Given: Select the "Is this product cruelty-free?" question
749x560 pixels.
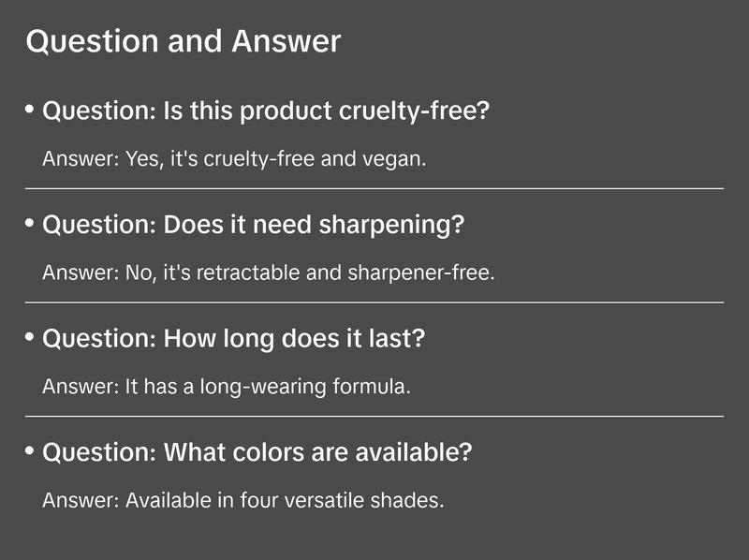Looking at the screenshot, I should point(267,111).
